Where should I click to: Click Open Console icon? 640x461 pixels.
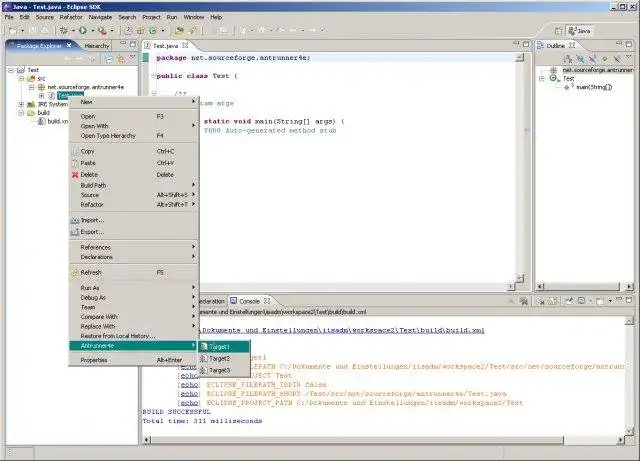[600, 301]
